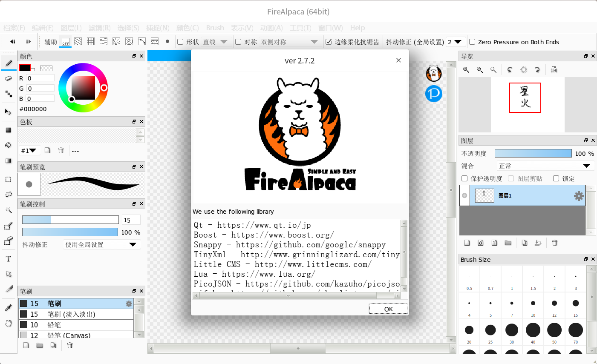Viewport: 597px width, 364px height.
Task: Select the Bucket fill tool
Action: [x=8, y=145]
